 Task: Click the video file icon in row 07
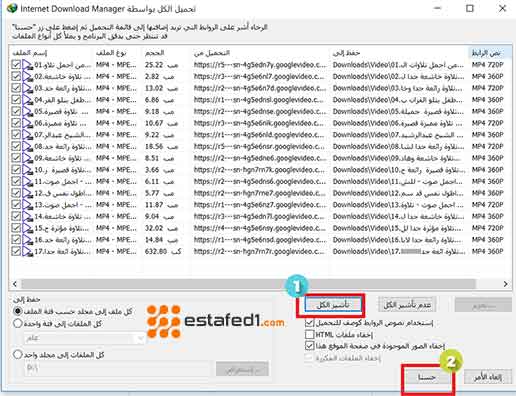(x=28, y=135)
